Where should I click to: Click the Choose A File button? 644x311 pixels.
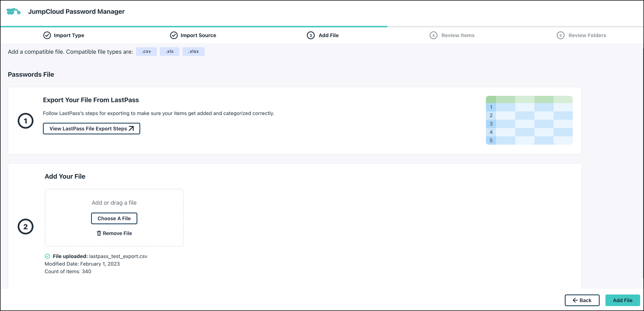(114, 218)
